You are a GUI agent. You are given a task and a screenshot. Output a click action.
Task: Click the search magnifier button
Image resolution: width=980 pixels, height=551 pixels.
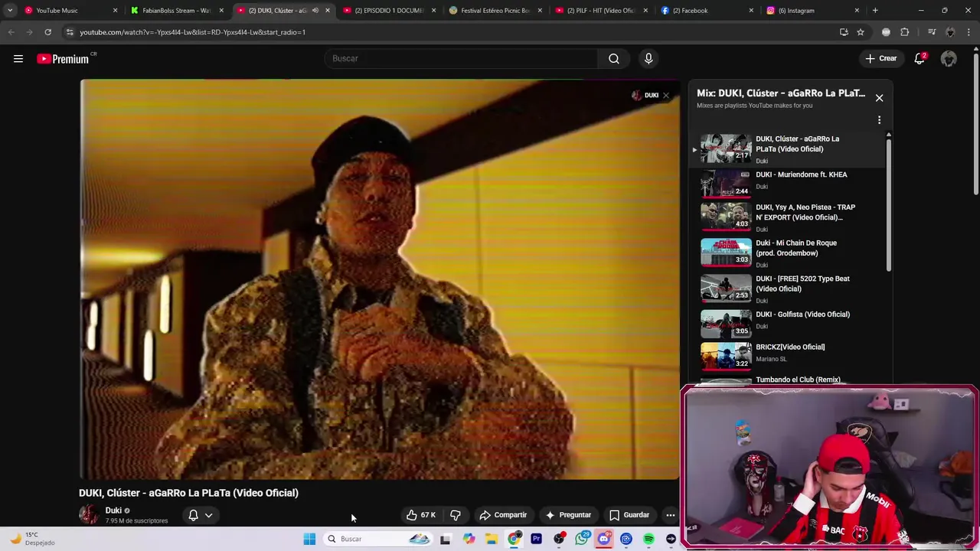[x=614, y=59]
